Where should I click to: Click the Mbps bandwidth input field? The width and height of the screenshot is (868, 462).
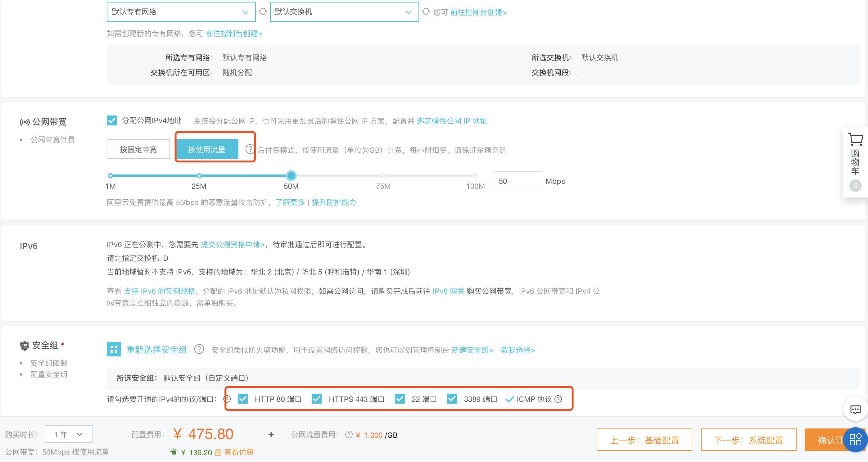tap(518, 181)
